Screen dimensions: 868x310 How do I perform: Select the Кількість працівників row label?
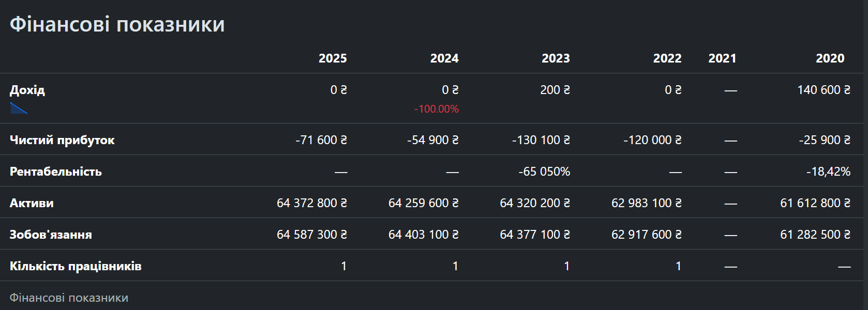(x=76, y=266)
